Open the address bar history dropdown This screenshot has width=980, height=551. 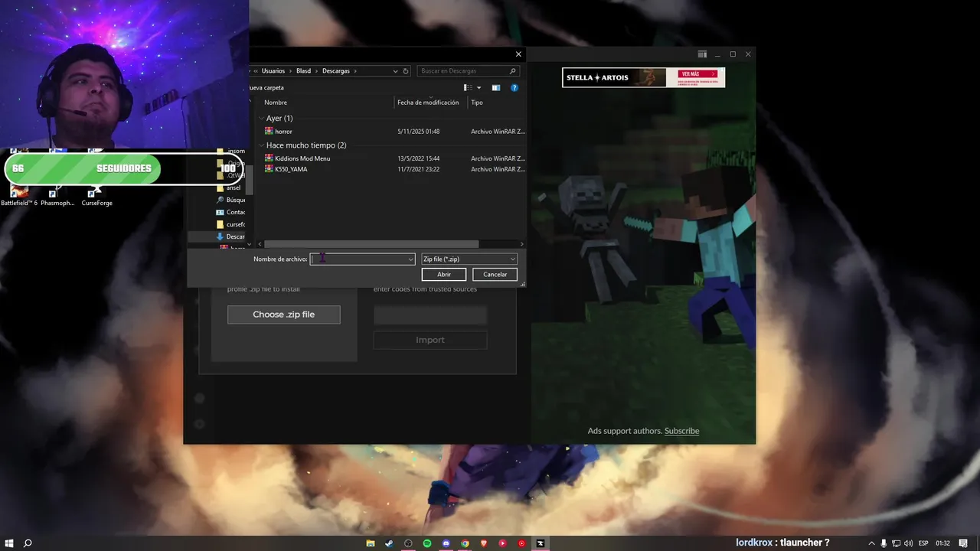[x=395, y=70]
